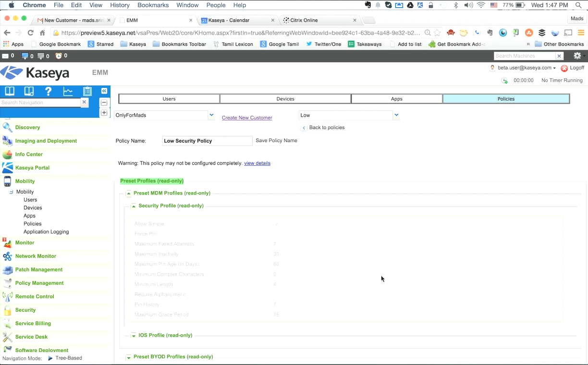
Task: Collapse the Mobility tree node
Action: [x=11, y=192]
